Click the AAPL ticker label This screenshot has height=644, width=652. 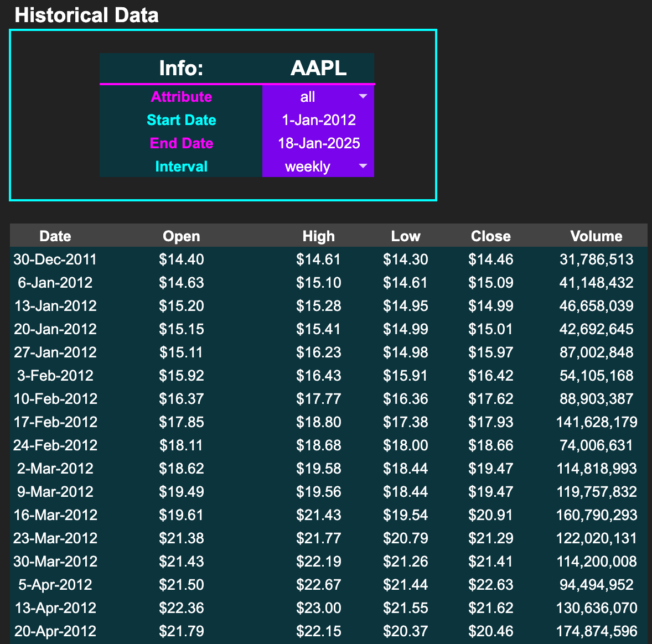click(318, 68)
